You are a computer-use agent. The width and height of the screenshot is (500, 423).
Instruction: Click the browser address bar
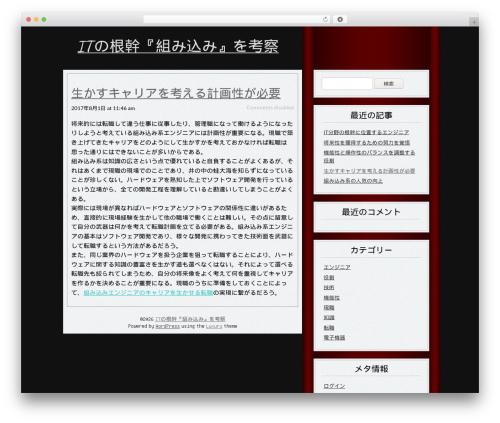236,20
